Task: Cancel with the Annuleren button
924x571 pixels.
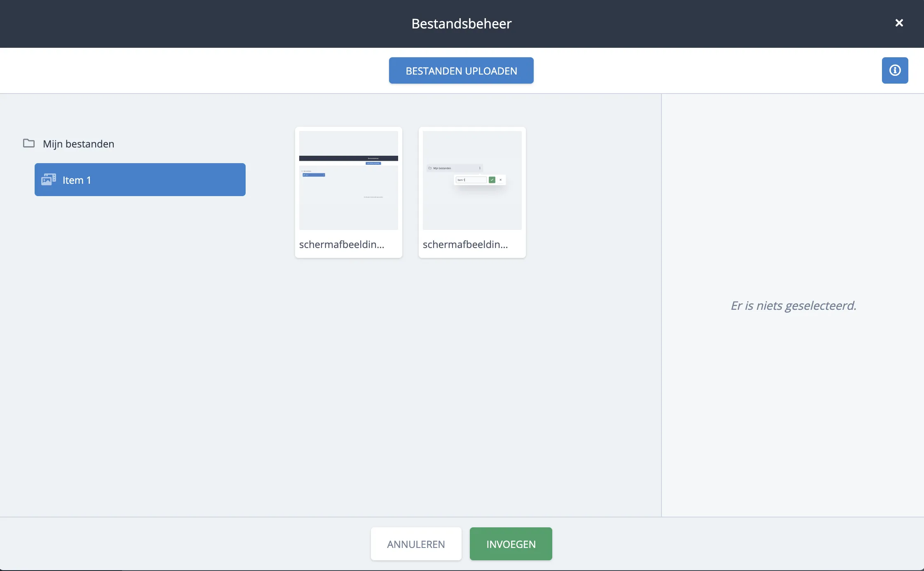Action: (x=416, y=544)
